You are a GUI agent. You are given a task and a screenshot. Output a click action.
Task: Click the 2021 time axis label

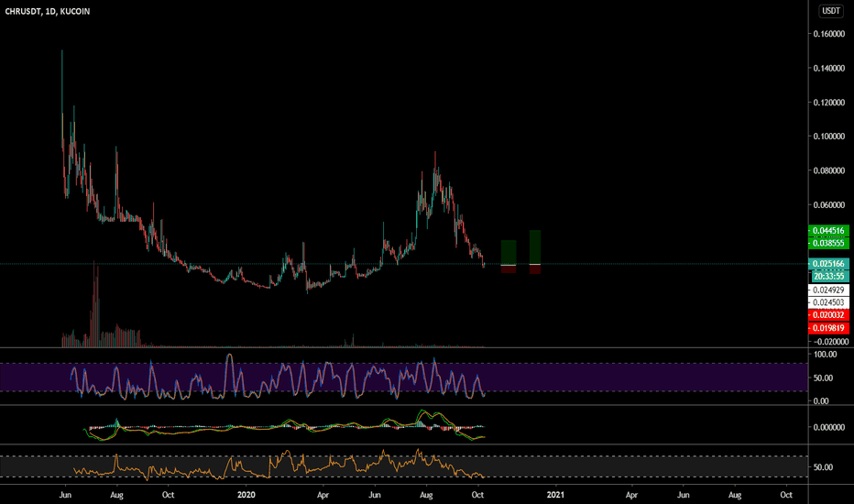point(555,495)
